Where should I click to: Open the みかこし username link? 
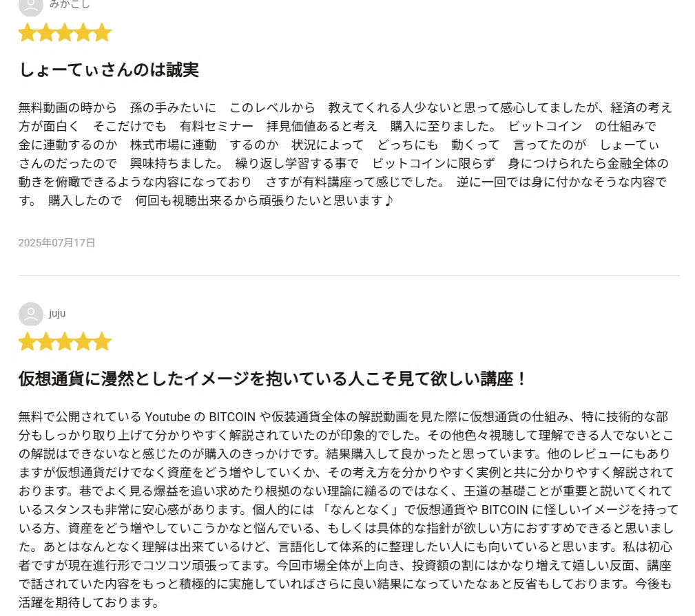click(x=70, y=4)
